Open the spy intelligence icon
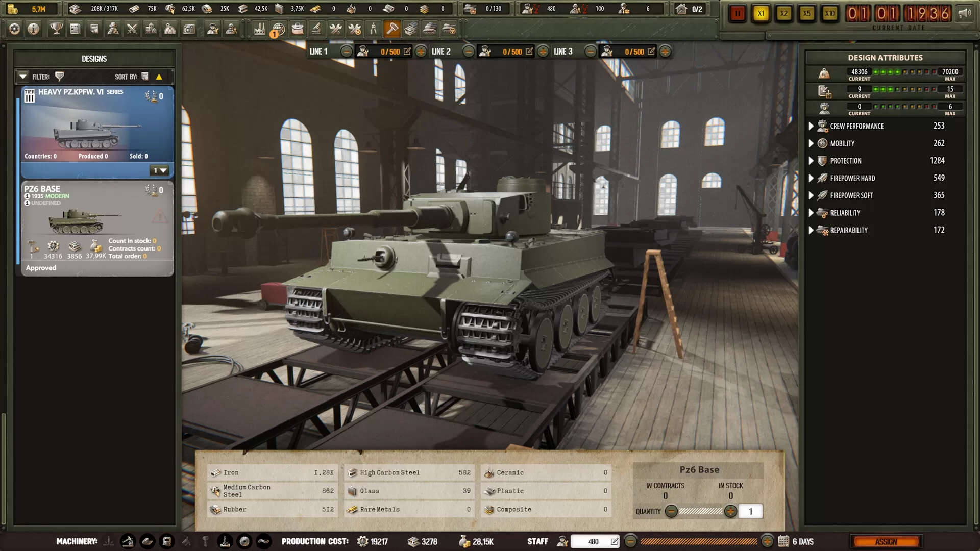 click(x=112, y=29)
